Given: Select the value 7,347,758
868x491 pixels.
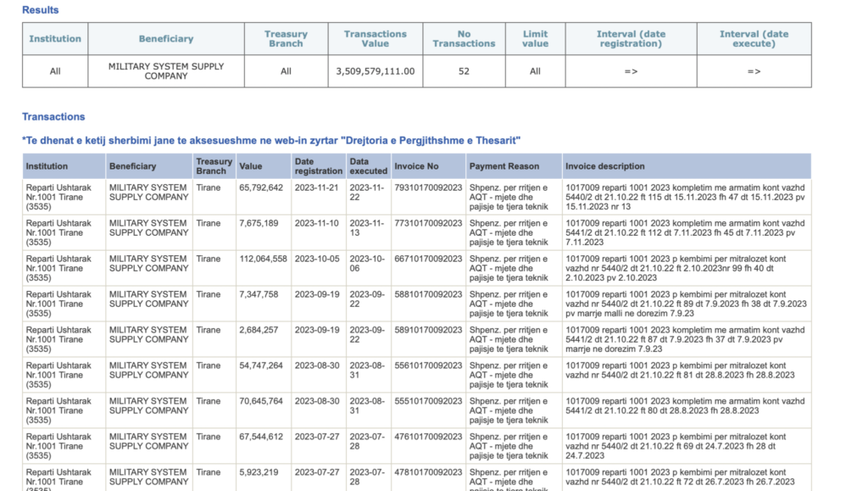Looking at the screenshot, I should (259, 294).
